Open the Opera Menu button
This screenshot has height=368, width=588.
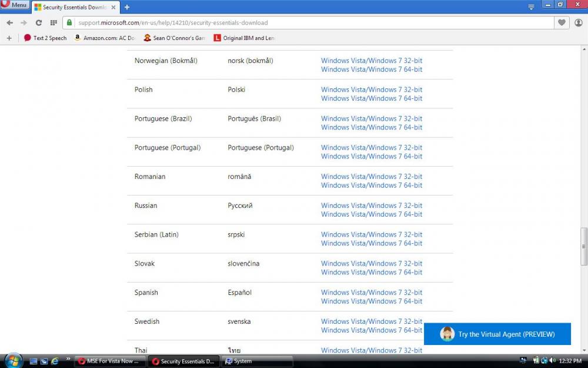pyautogui.click(x=15, y=5)
